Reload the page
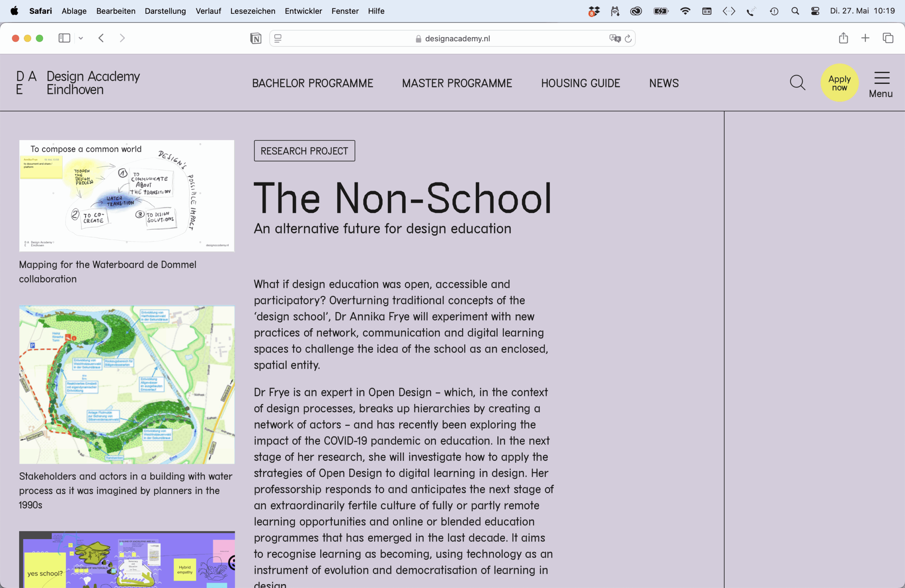905x588 pixels. point(628,39)
